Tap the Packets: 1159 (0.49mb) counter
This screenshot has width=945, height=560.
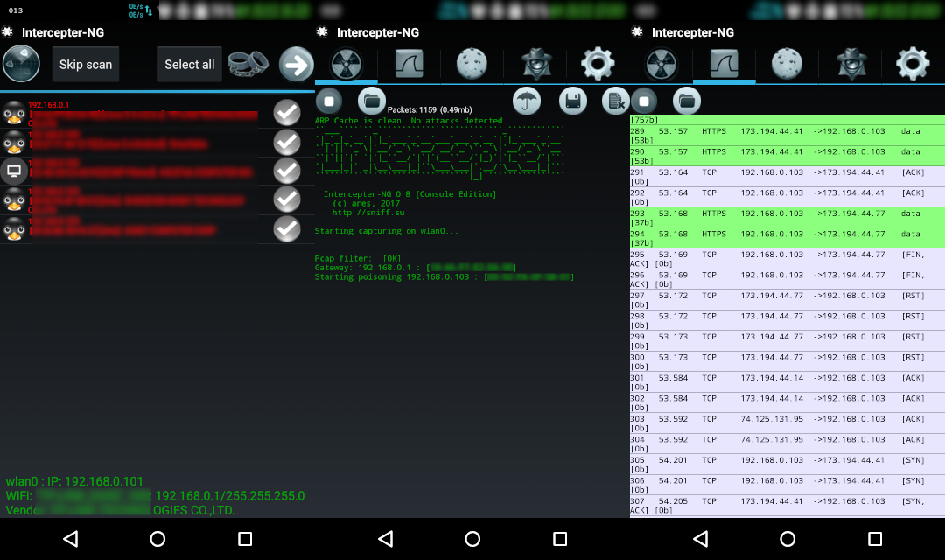pyautogui.click(x=430, y=109)
